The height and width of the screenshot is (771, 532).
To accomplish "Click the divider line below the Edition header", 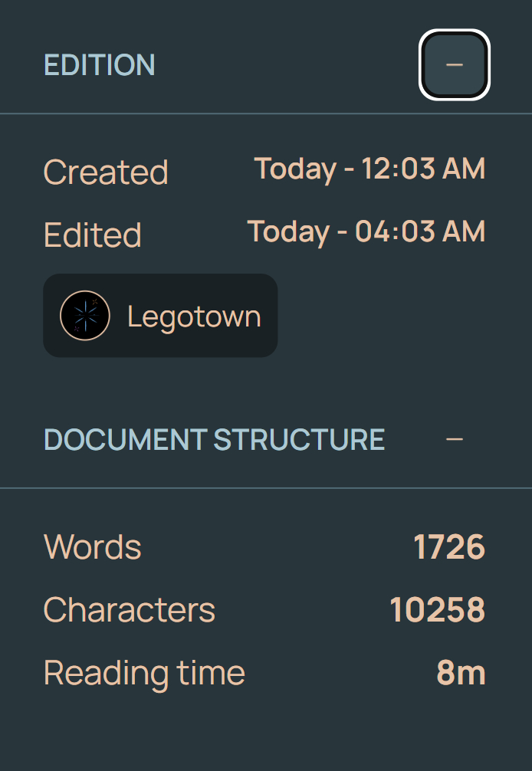I will tap(266, 113).
